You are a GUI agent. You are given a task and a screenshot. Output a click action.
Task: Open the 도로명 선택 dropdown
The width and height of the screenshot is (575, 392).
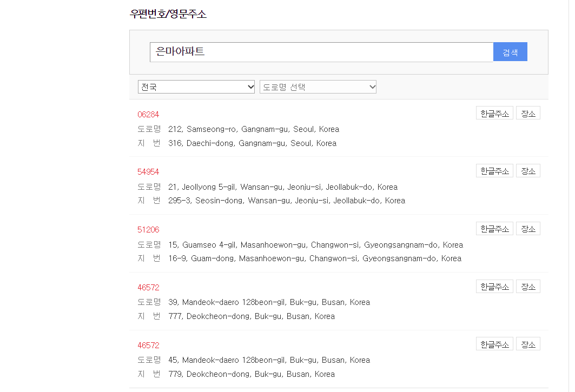pos(318,87)
